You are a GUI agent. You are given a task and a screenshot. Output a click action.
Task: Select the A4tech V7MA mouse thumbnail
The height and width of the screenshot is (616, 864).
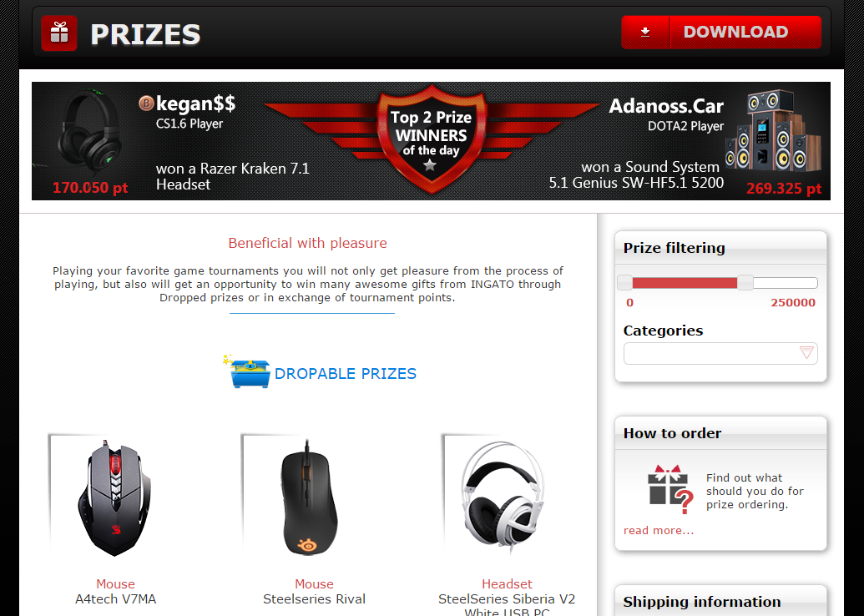tap(114, 497)
